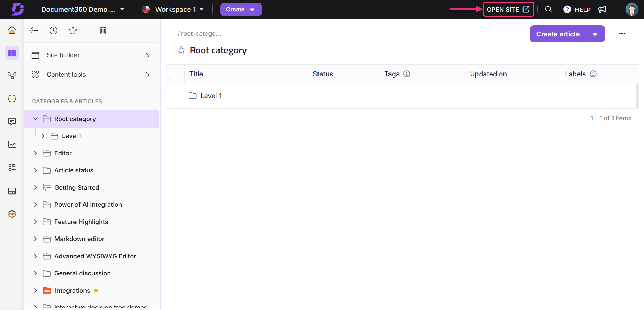Open the Document360 Demo project dropdown
This screenshot has width=644, height=310.
[83, 9]
